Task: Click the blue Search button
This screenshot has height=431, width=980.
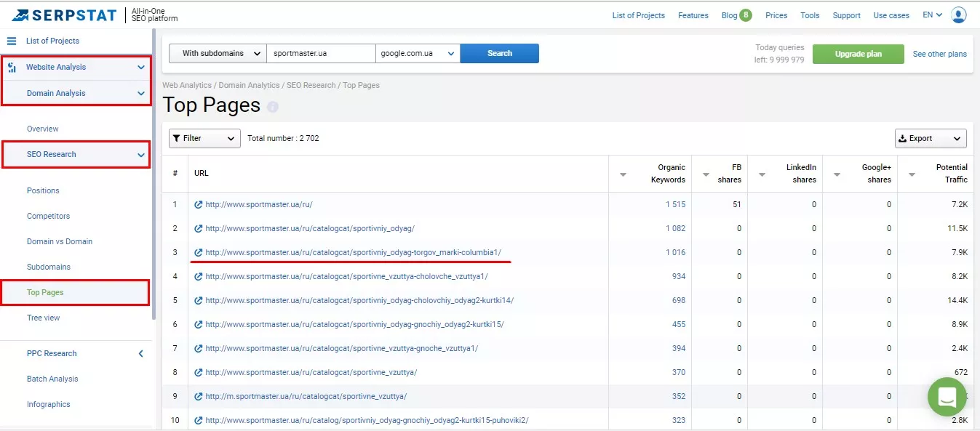Action: pyautogui.click(x=500, y=53)
